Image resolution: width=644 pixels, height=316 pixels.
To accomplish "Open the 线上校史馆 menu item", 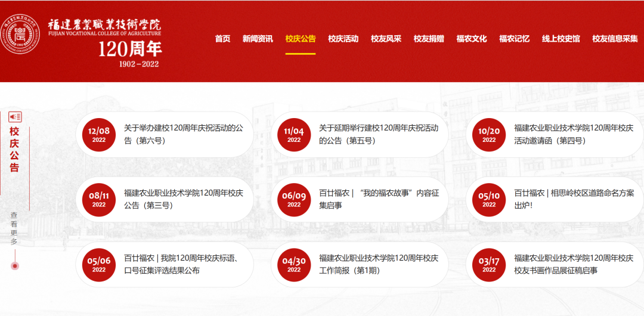I will pos(561,39).
